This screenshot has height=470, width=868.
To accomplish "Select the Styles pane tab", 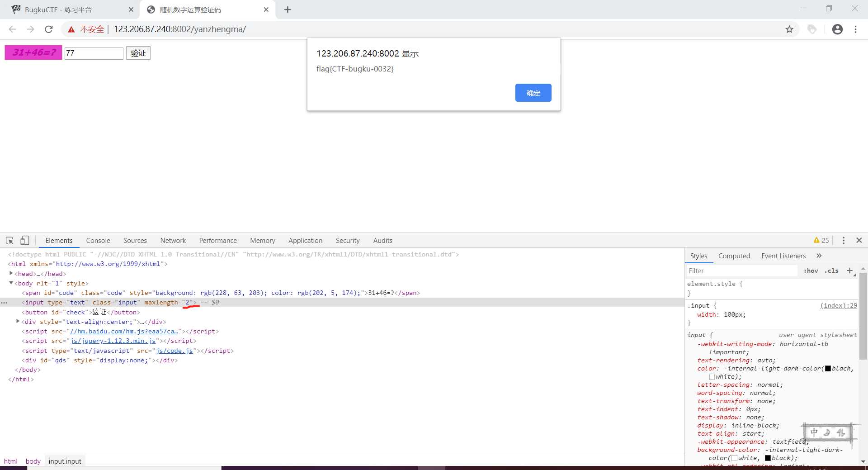I will [x=698, y=256].
